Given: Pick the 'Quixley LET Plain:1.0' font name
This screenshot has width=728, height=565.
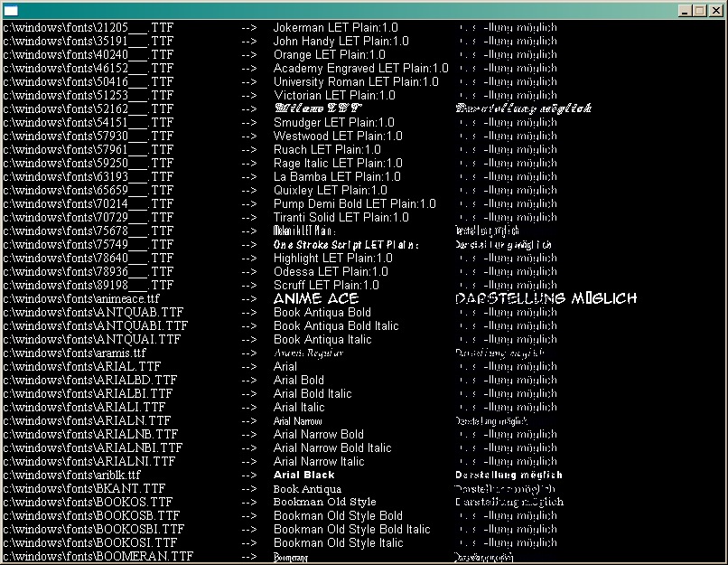Looking at the screenshot, I should click(x=331, y=190).
